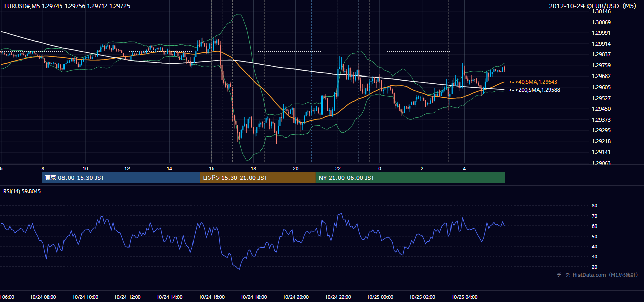
Task: Click hour label 14 under the price chart
Action: coord(169,169)
